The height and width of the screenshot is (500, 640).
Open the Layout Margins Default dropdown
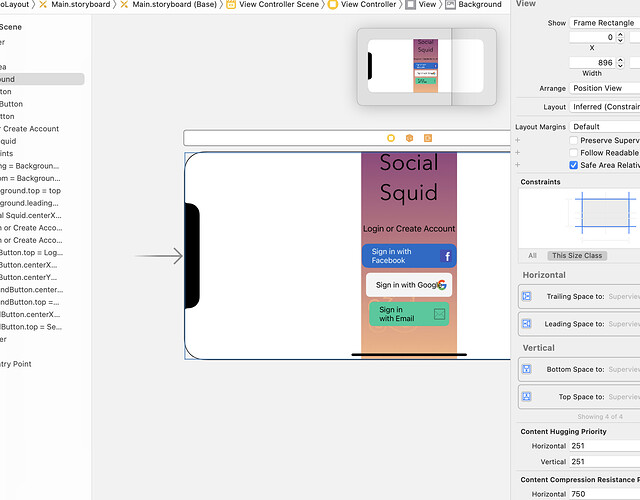click(x=604, y=127)
